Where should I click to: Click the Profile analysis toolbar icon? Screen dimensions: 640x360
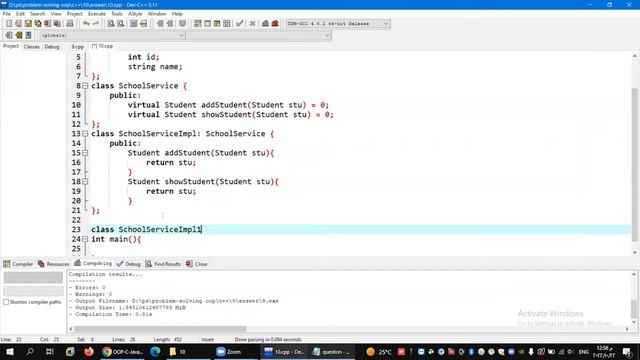[265, 24]
